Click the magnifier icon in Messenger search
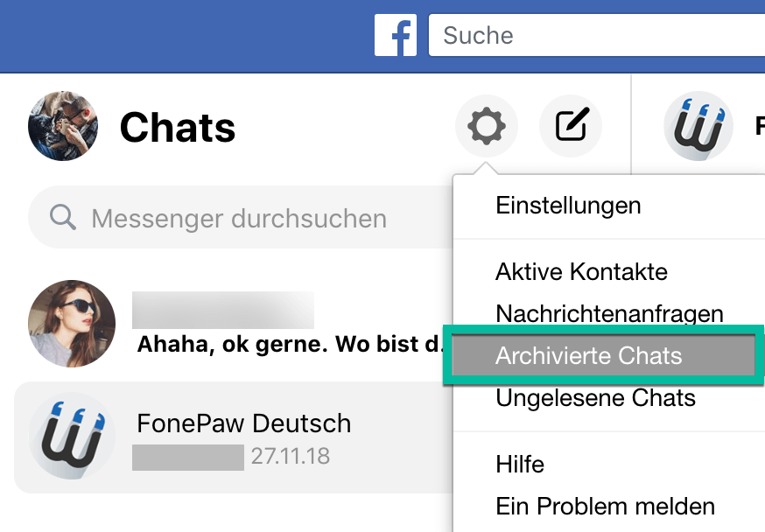 tap(63, 217)
